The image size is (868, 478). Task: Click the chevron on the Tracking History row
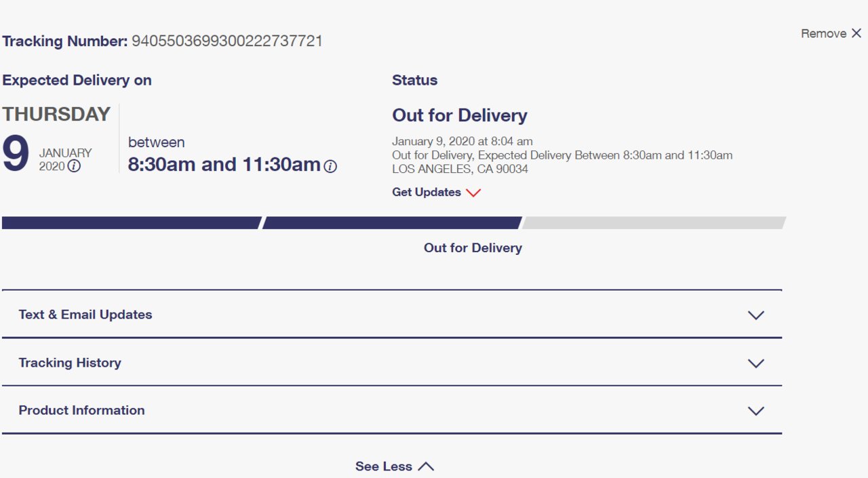point(755,363)
